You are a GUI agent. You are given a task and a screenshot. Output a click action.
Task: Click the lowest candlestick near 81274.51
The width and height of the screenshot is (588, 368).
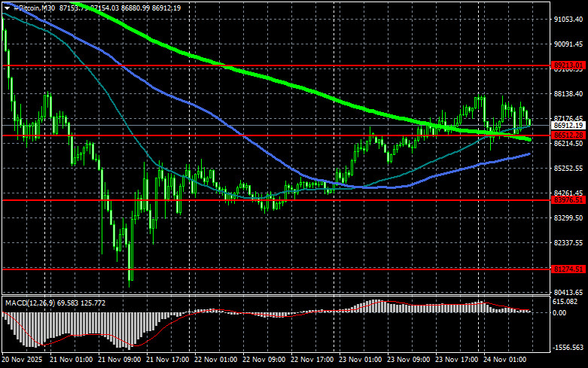[130, 263]
